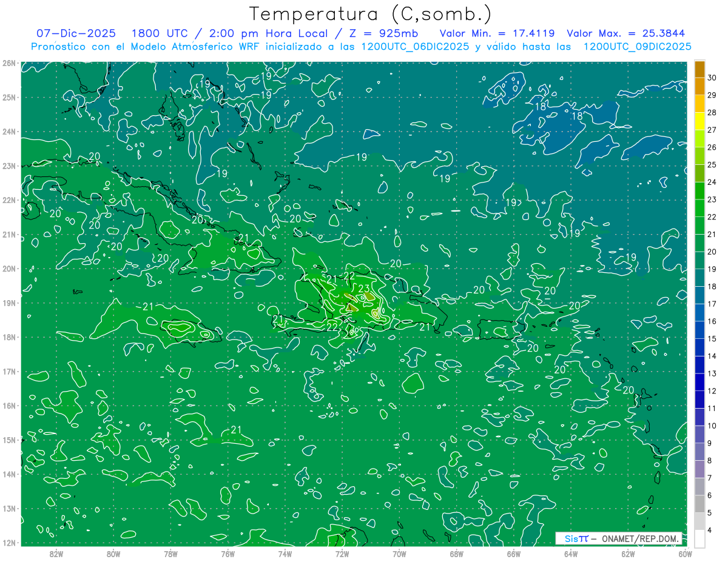Click the legend value '15'
728x562 pixels.
[712, 339]
